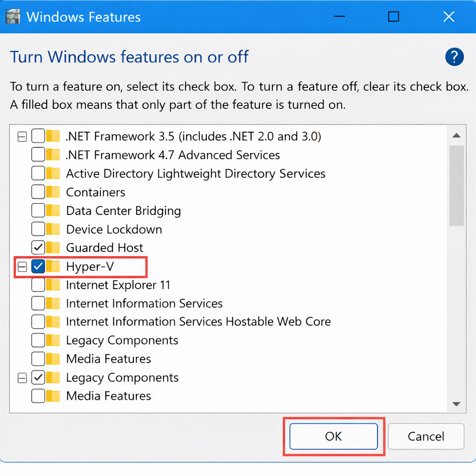Image resolution: width=476 pixels, height=476 pixels.
Task: Click the Cancel button
Action: point(426,436)
